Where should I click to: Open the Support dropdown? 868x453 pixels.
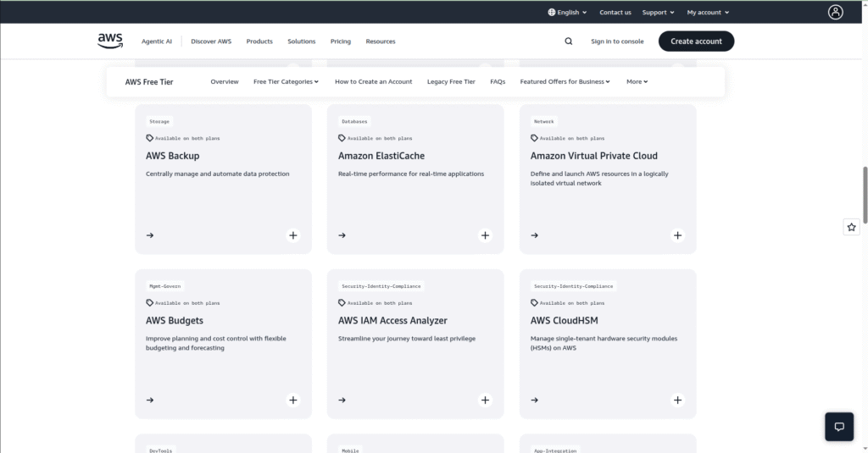658,12
